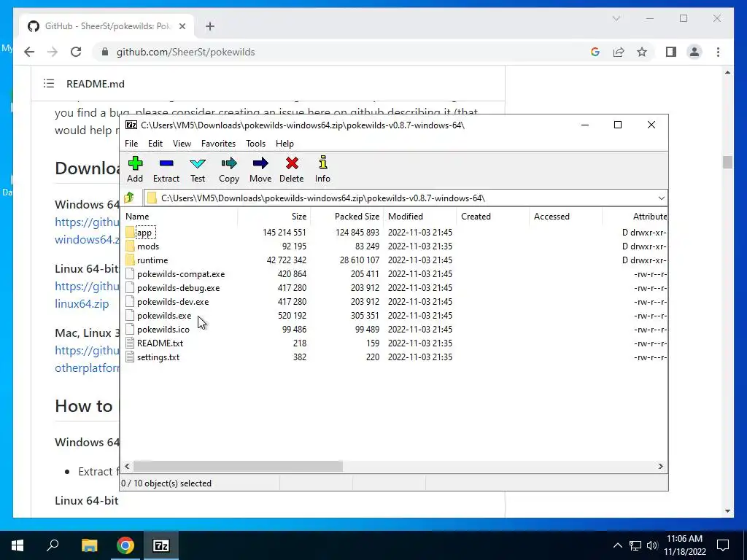Screen dimensions: 747x560
Task: Sort by Packed Size column
Action: pyautogui.click(x=347, y=216)
